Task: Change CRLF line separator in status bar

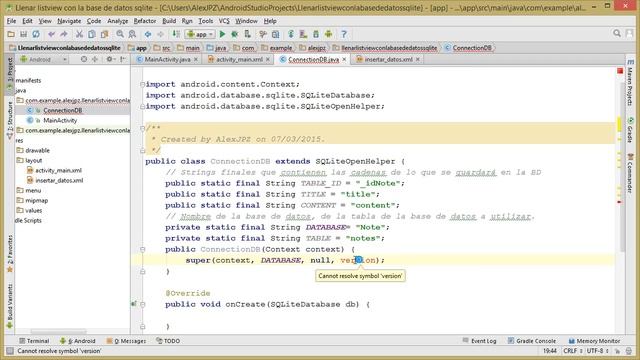Action: (572, 351)
